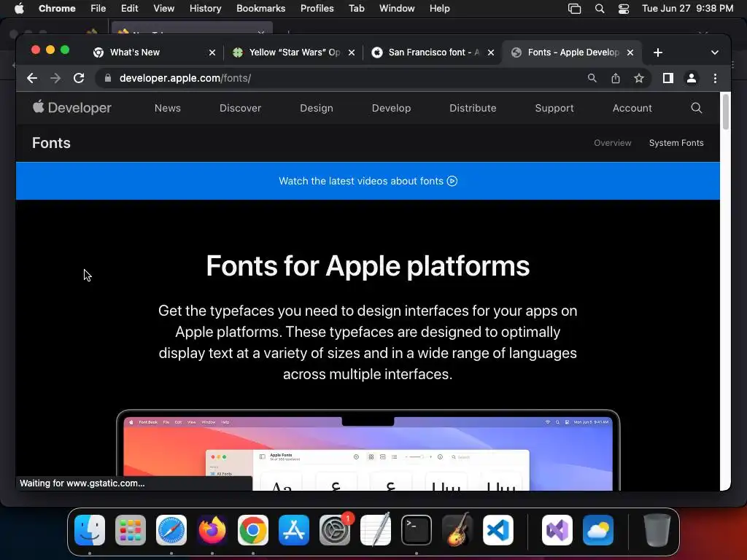
Task: Click the MacBook Font Book preview image
Action: [x=368, y=450]
